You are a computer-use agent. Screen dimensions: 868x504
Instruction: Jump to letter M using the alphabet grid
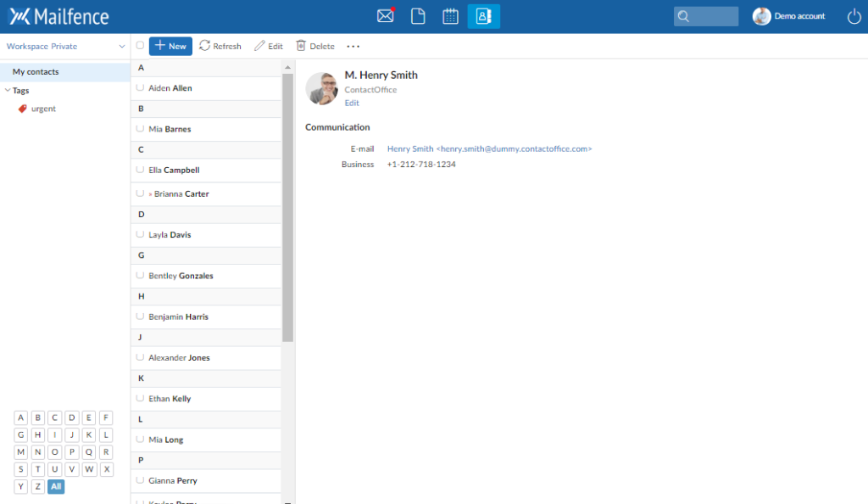tap(20, 451)
